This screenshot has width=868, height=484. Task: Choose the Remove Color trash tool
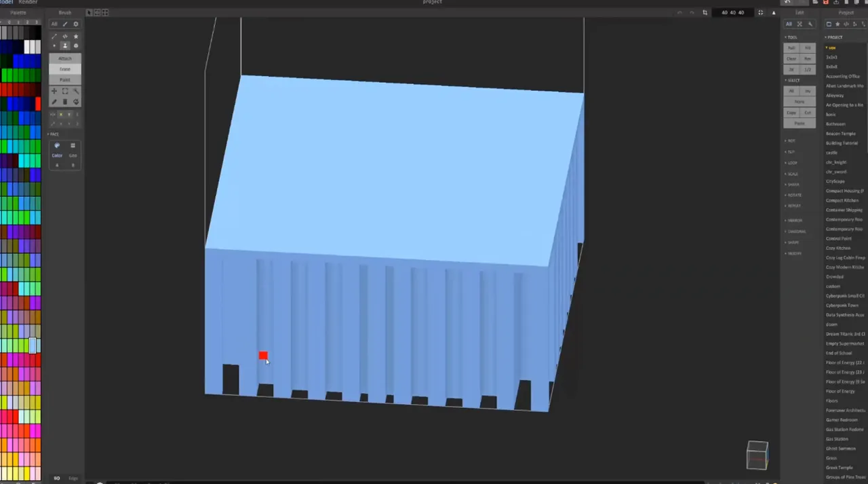coord(65,102)
